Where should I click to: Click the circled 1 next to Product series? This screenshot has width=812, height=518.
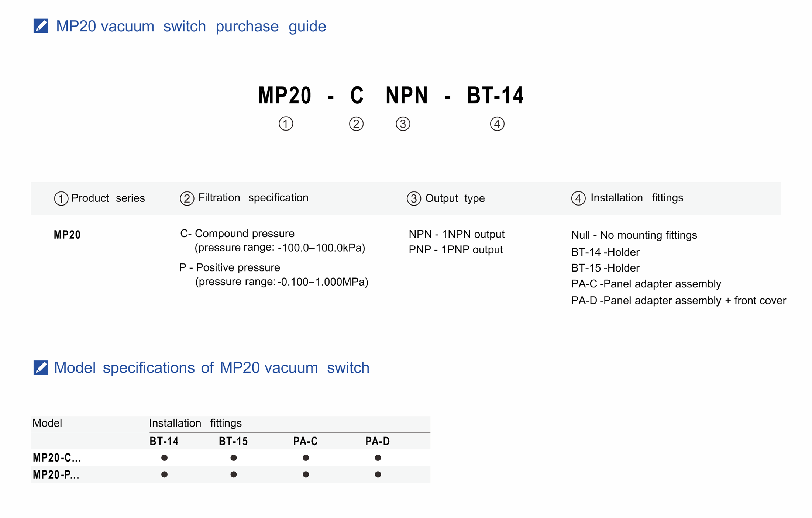pos(61,198)
